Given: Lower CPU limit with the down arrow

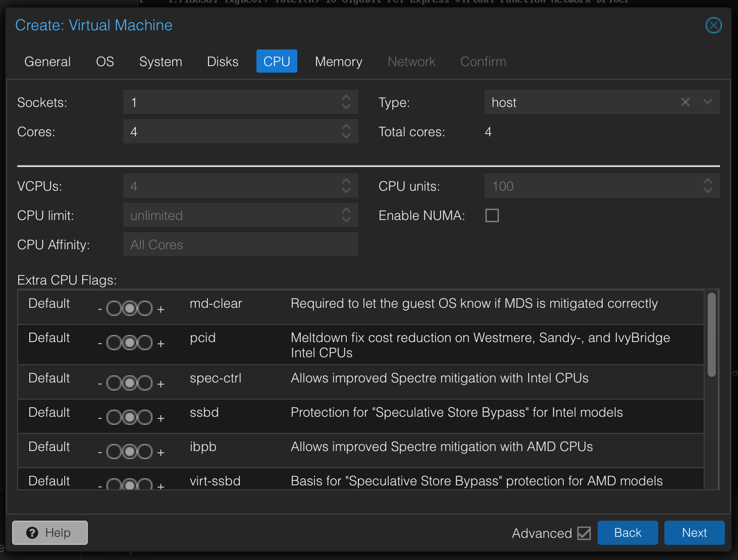Looking at the screenshot, I should (x=346, y=219).
